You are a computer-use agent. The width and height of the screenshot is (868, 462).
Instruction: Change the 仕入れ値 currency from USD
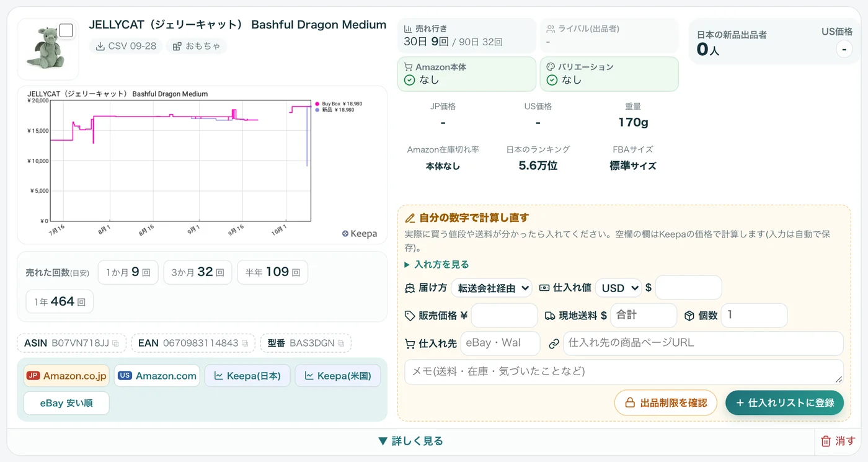click(x=618, y=288)
